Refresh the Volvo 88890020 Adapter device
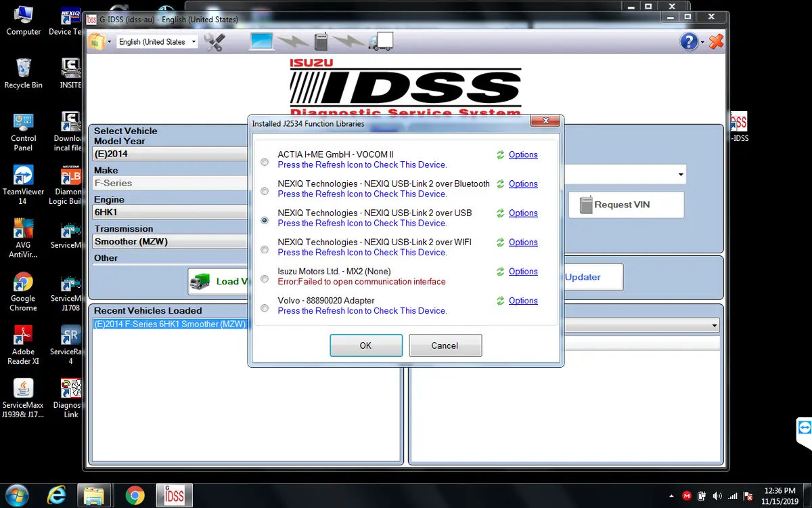This screenshot has height=508, width=812. 500,301
